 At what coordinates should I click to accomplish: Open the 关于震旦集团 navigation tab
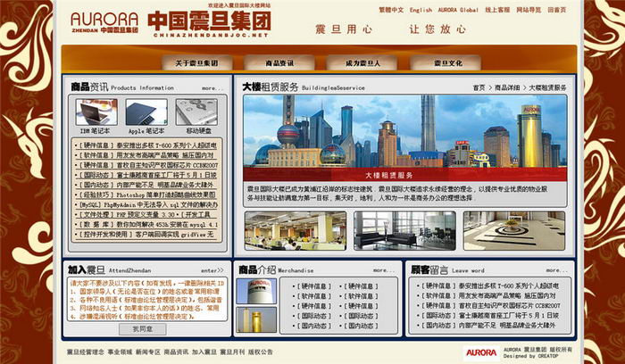pyautogui.click(x=195, y=64)
